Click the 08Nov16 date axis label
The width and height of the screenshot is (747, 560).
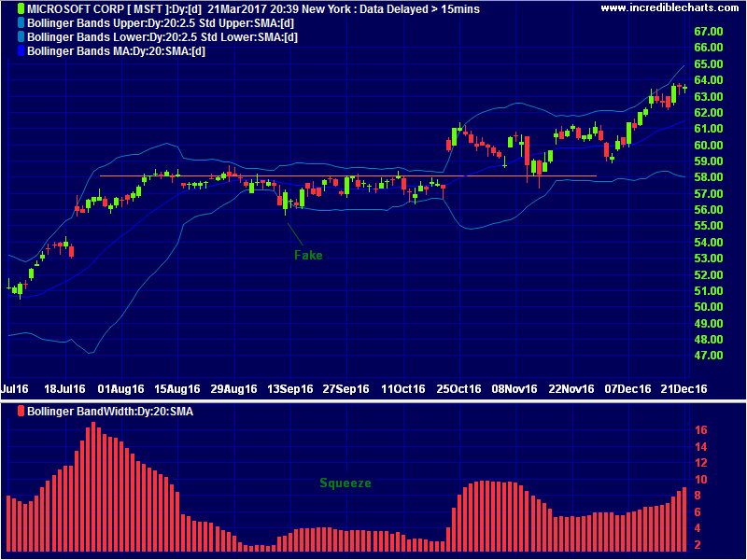pos(515,389)
